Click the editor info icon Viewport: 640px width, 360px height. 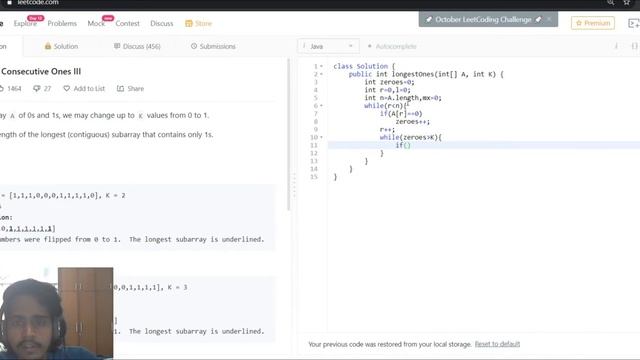(x=616, y=47)
